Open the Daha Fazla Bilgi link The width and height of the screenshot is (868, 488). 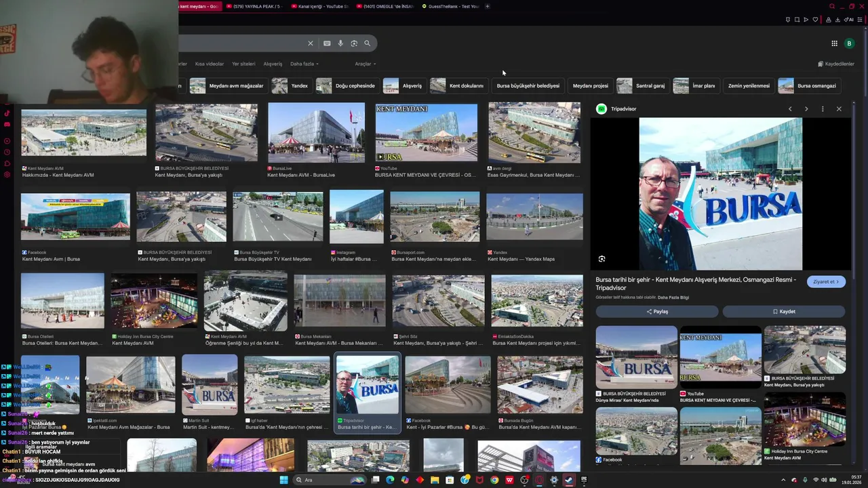point(673,298)
